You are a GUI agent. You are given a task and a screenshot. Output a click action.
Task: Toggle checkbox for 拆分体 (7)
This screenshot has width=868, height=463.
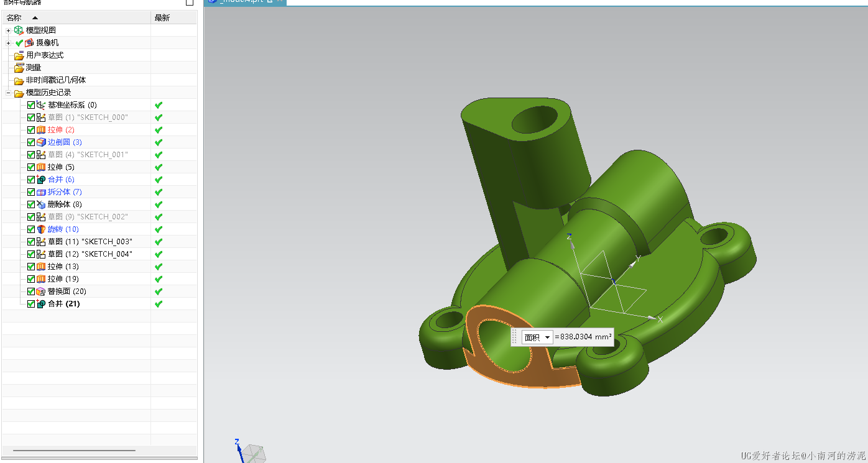(x=31, y=192)
